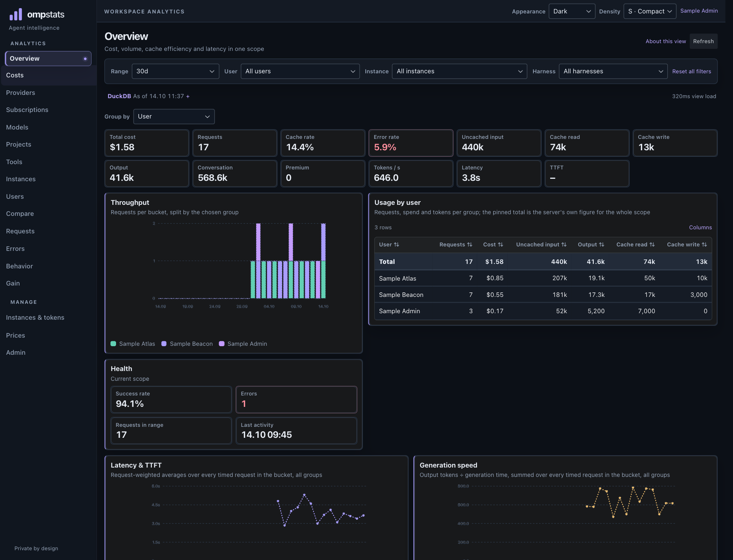Toggle Sample Atlas legend series
This screenshot has height=560, width=733.
tap(133, 344)
